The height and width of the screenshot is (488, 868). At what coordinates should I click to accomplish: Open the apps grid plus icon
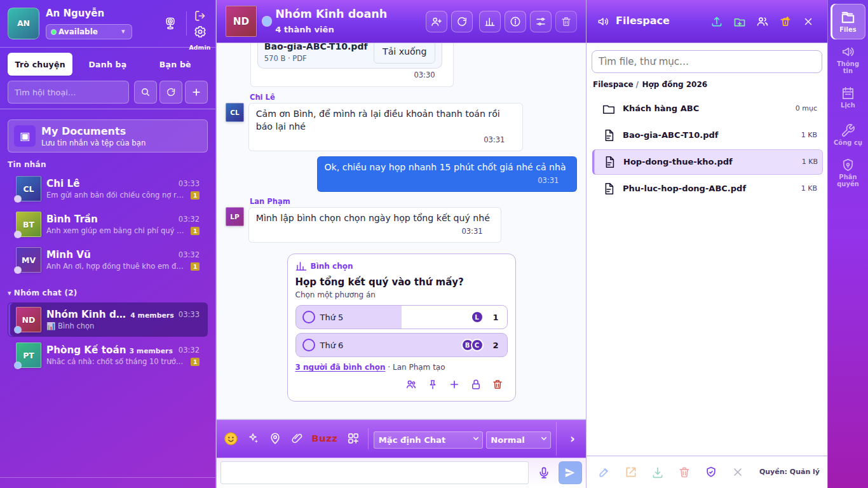coord(353,438)
